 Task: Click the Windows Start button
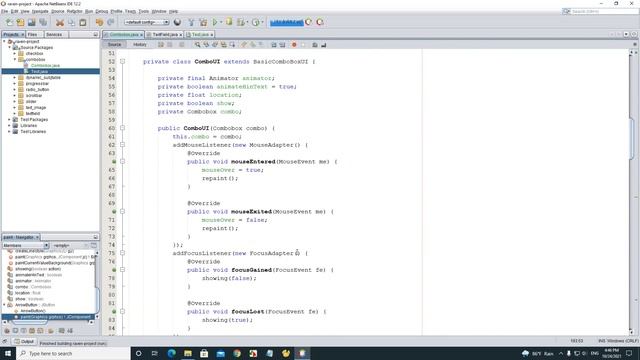[x=8, y=353]
